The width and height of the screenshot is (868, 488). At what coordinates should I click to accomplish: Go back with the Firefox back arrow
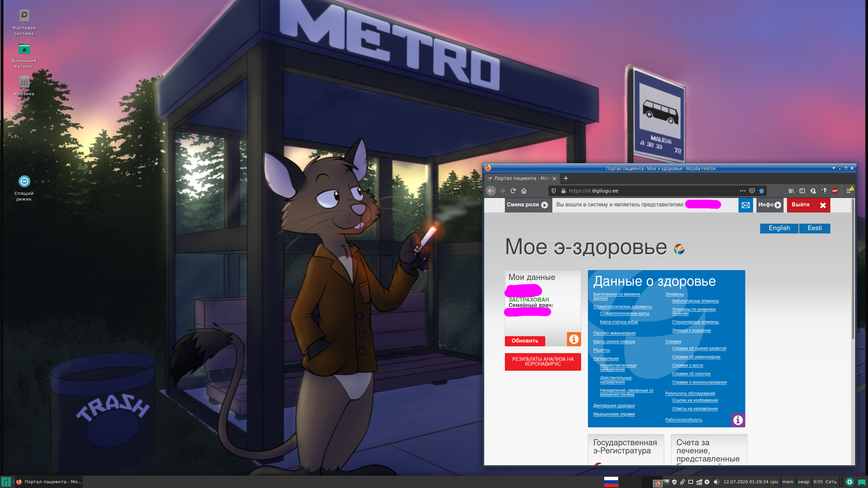(491, 191)
